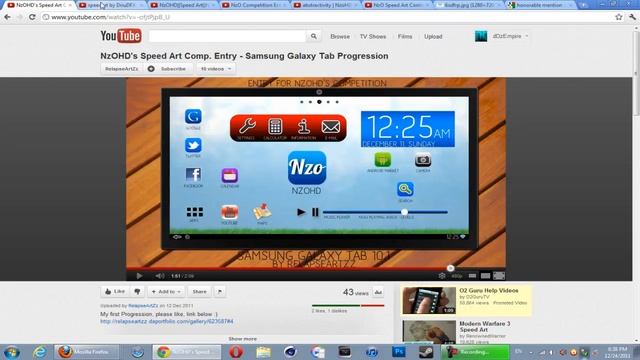
Task: Go back with the browser back arrow
Action: (7, 17)
